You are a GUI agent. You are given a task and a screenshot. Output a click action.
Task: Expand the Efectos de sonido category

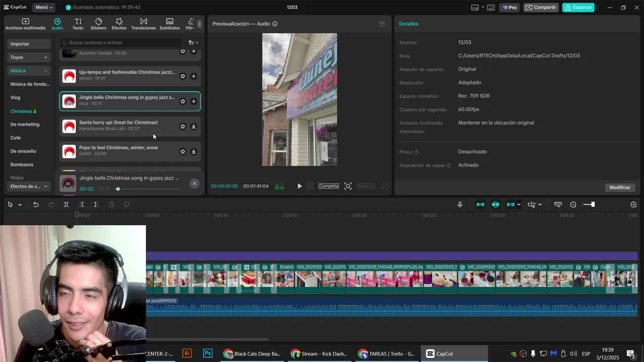click(29, 187)
